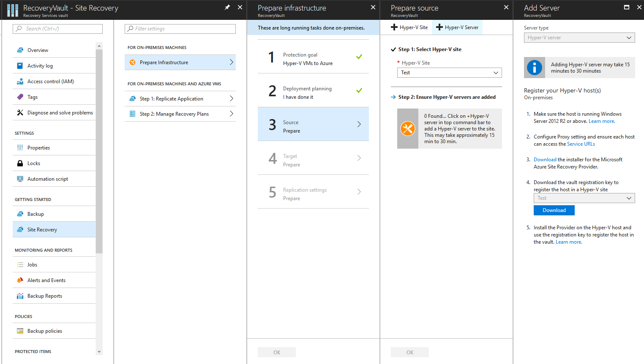Click the Filter settings input field

pyautogui.click(x=180, y=29)
